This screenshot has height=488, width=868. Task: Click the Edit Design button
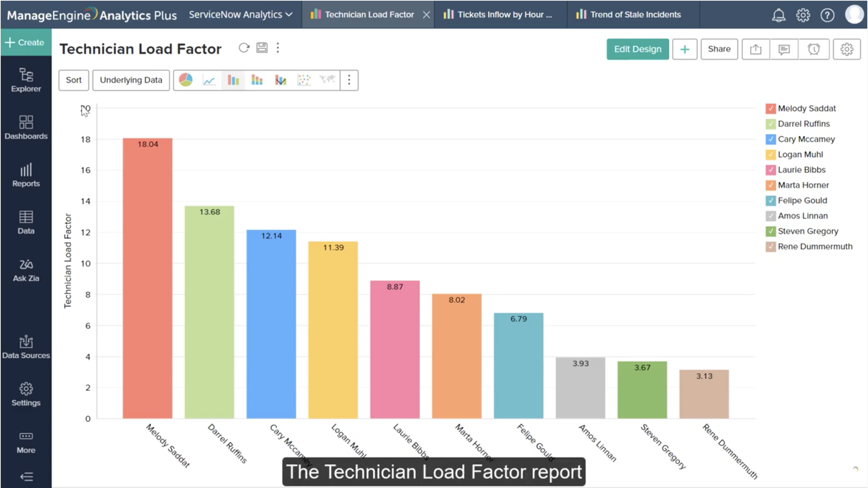(x=638, y=49)
